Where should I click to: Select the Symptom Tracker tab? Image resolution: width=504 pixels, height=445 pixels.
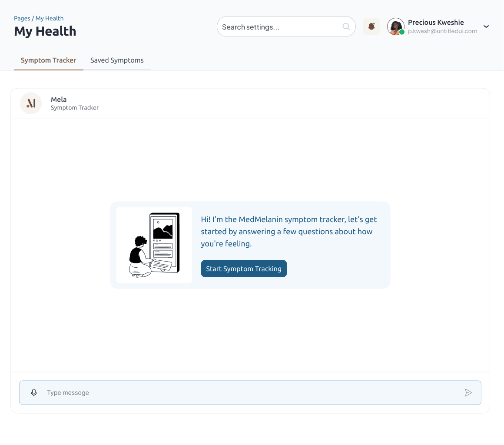pos(49,60)
